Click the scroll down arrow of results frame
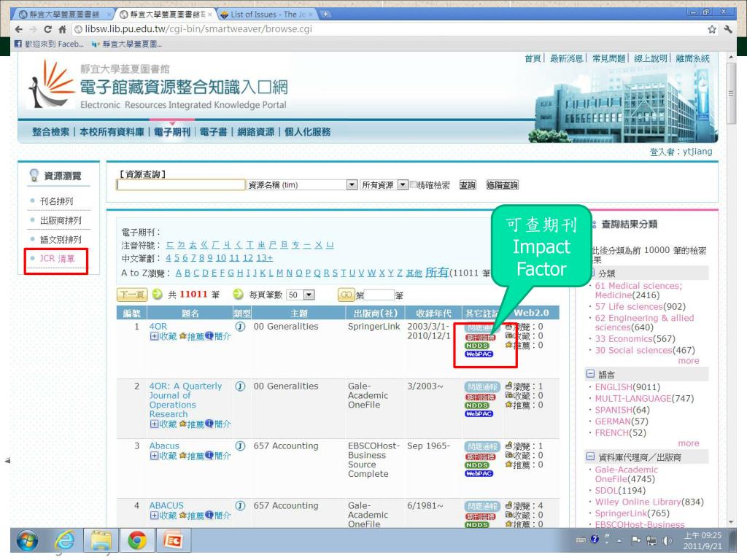747x560 pixels. (731, 522)
